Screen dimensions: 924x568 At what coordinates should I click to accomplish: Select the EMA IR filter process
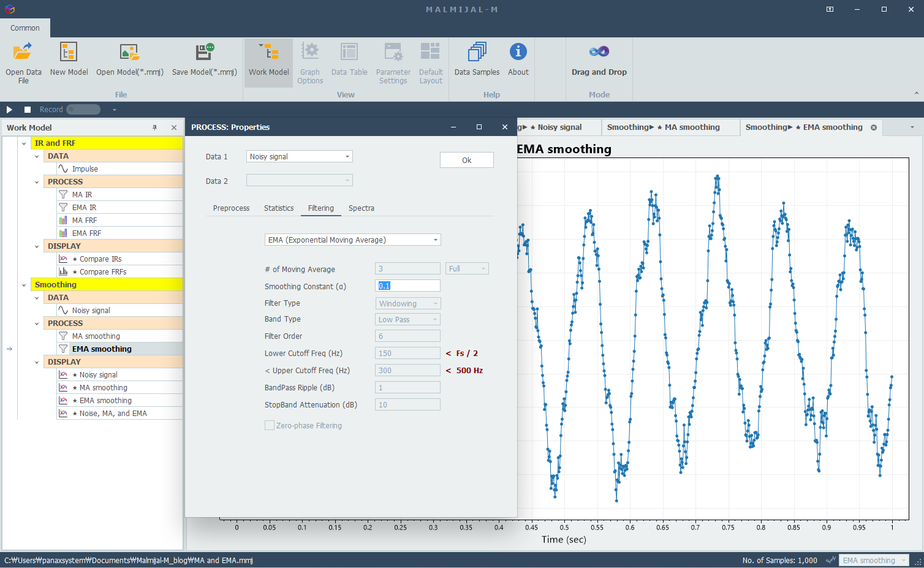119,207
